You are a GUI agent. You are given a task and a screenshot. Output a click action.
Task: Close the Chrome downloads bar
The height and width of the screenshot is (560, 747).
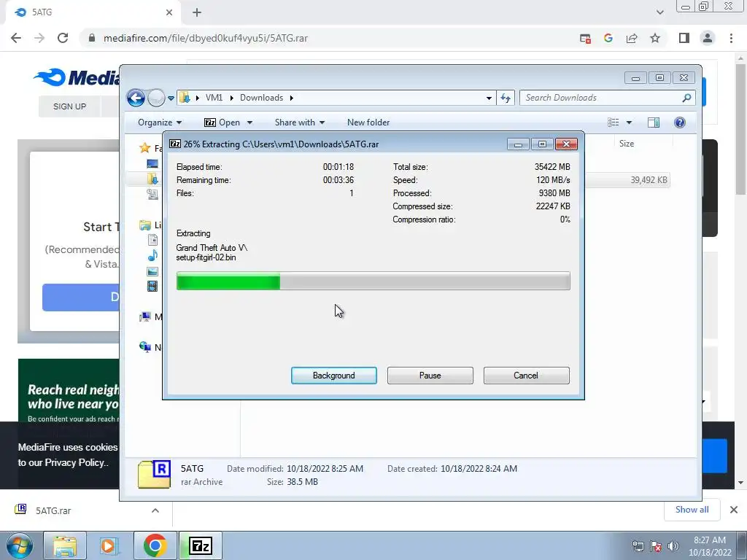pos(734,510)
